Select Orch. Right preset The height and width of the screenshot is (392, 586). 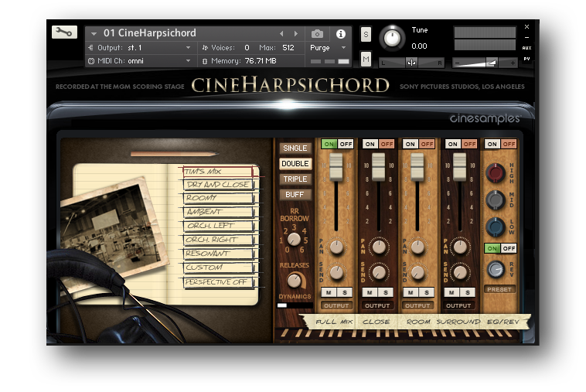[x=219, y=240]
